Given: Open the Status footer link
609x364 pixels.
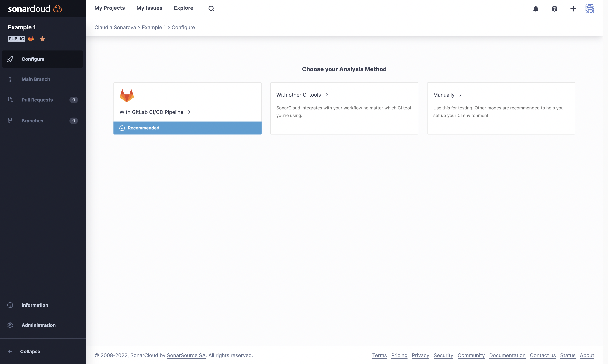Looking at the screenshot, I should click(x=568, y=355).
